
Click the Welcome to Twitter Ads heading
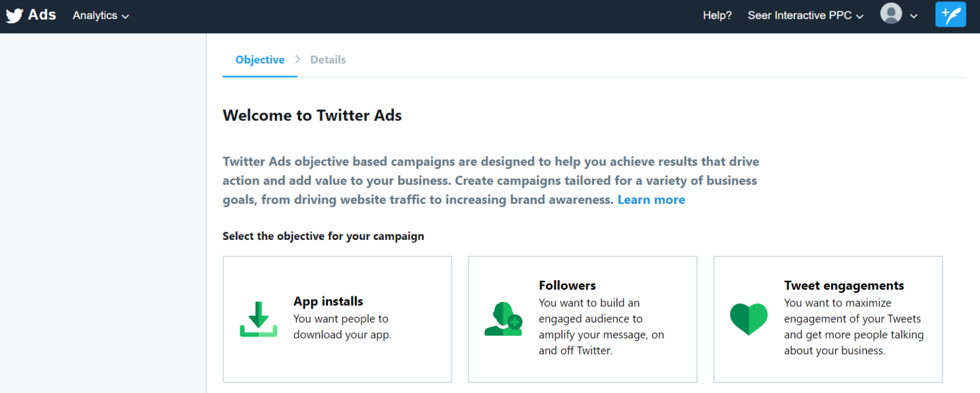tap(312, 116)
